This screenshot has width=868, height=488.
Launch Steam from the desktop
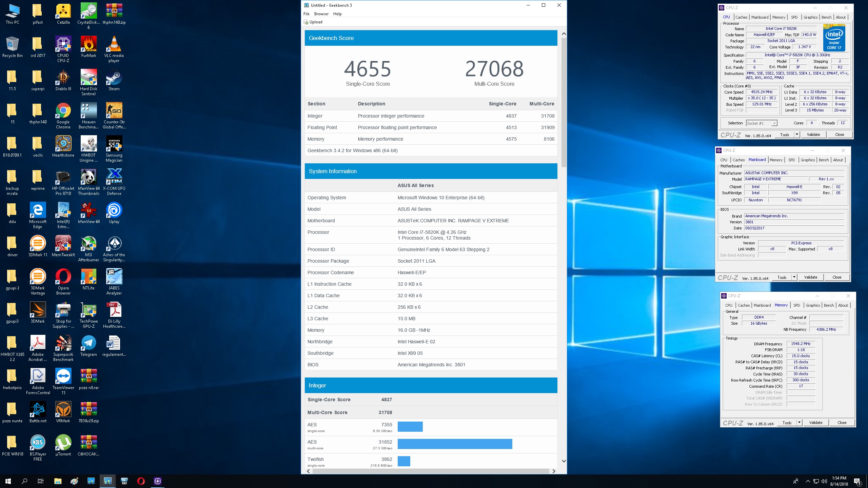pos(114,80)
